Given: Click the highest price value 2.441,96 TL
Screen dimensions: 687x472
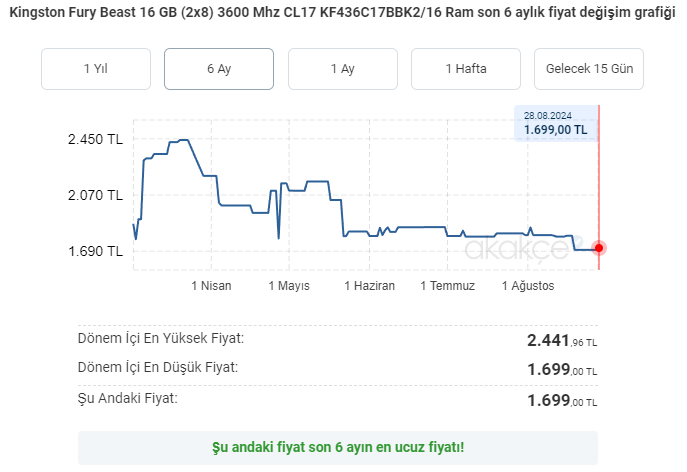Looking at the screenshot, I should tap(562, 341).
